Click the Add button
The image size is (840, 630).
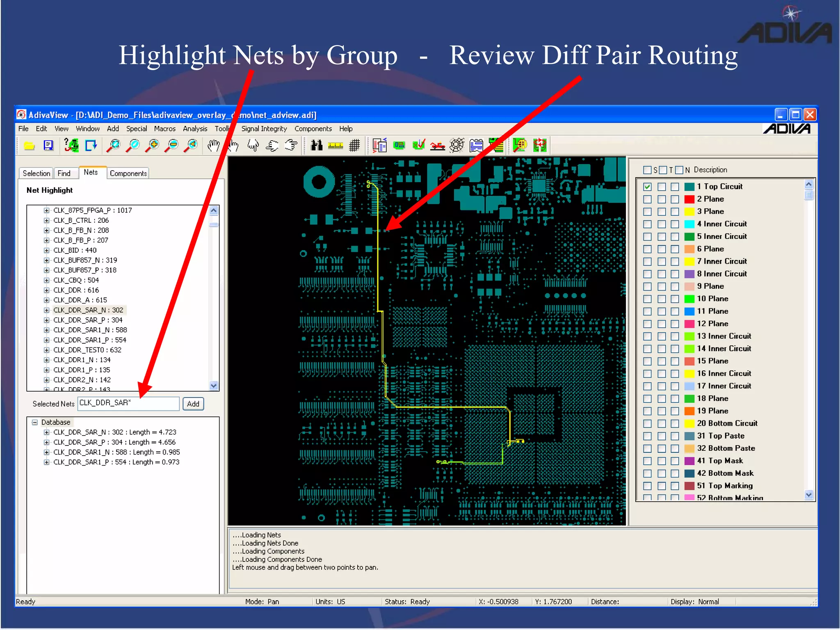coord(193,404)
